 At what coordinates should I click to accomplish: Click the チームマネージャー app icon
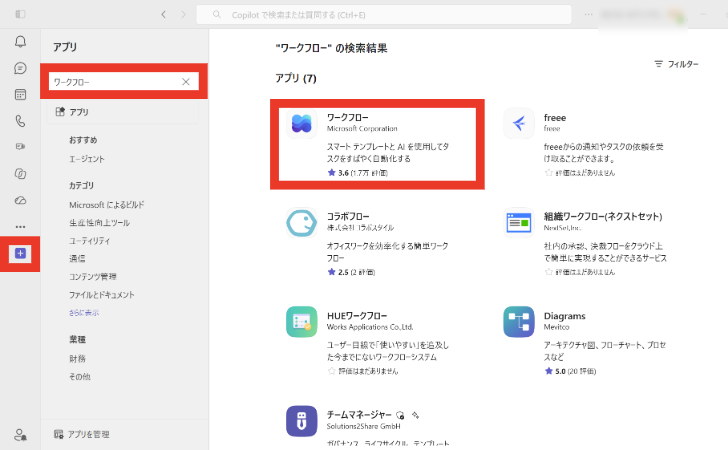(x=301, y=421)
